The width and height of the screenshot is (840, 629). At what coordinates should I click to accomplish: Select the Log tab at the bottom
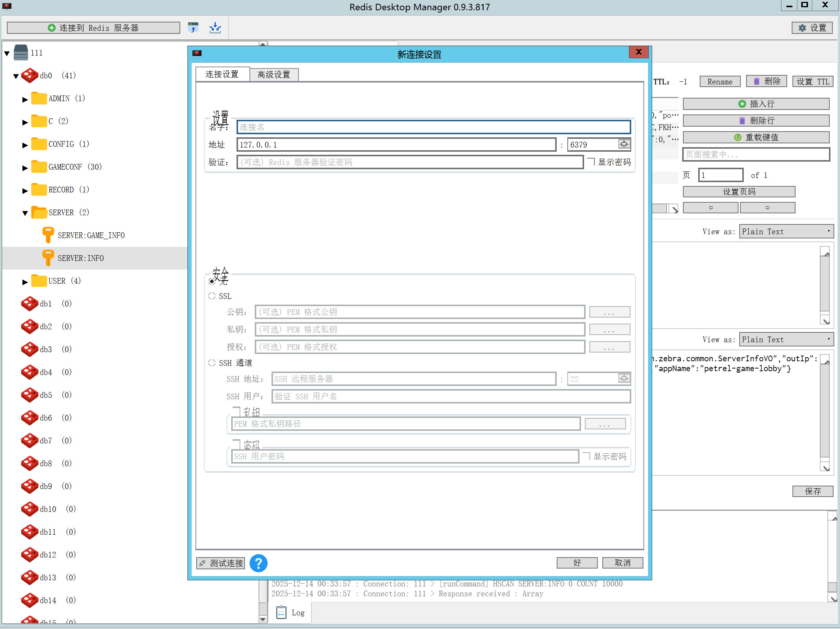click(291, 612)
